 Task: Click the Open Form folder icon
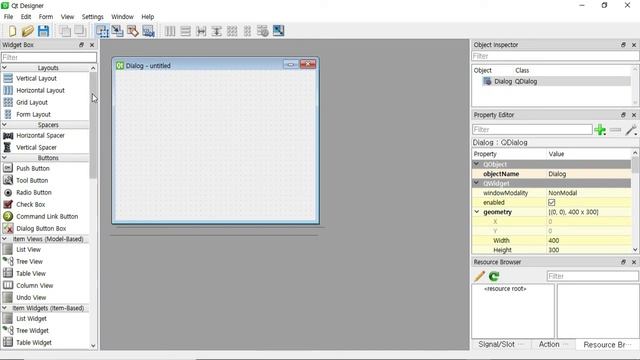[x=28, y=31]
